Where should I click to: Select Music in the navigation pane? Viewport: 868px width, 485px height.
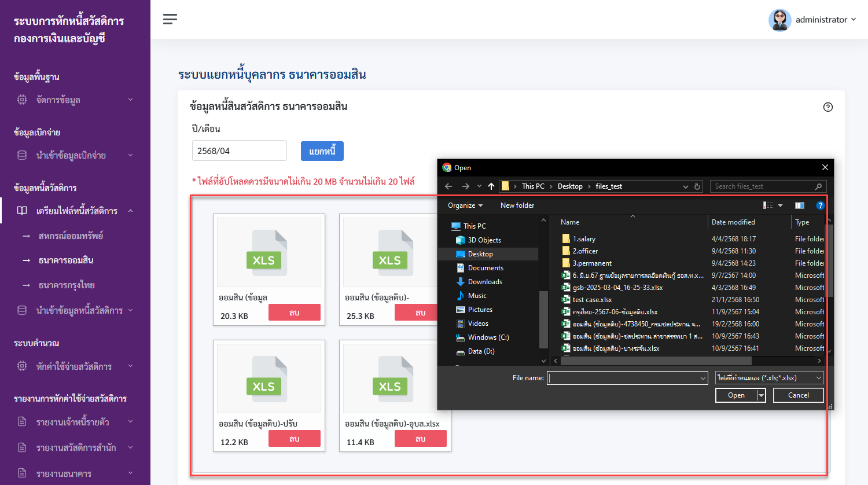click(x=477, y=296)
